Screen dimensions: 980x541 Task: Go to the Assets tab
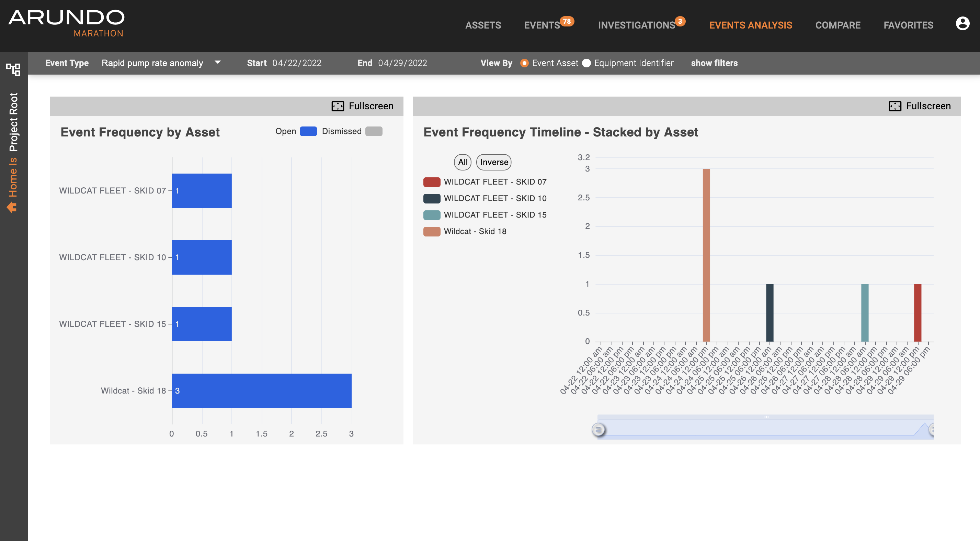click(x=483, y=25)
